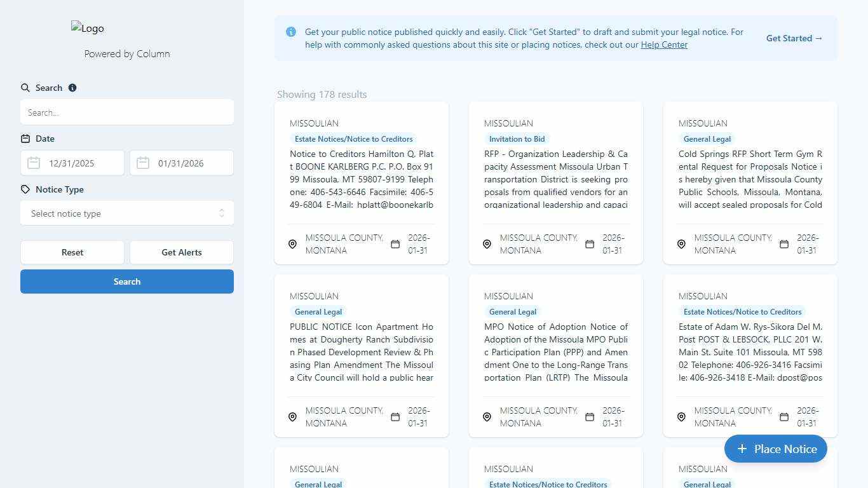Click the calendar icon in start date field
Viewport: 868px width, 488px height.
pyautogui.click(x=34, y=163)
